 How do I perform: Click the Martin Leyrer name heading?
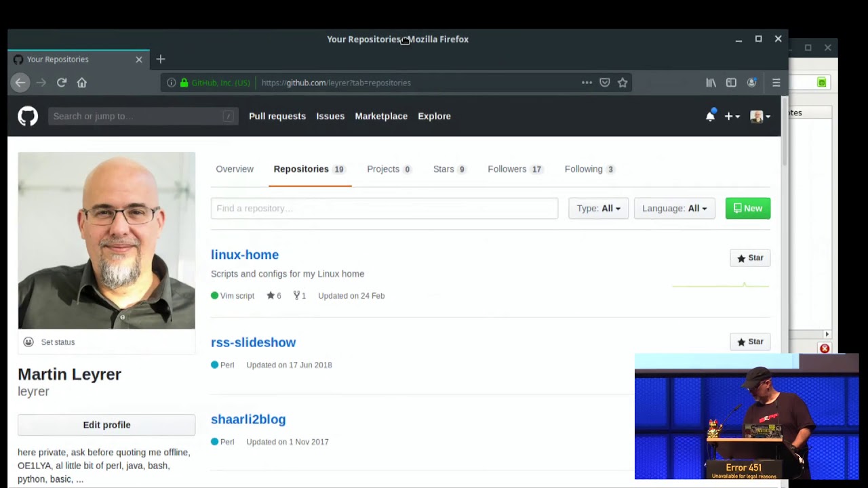pos(69,374)
